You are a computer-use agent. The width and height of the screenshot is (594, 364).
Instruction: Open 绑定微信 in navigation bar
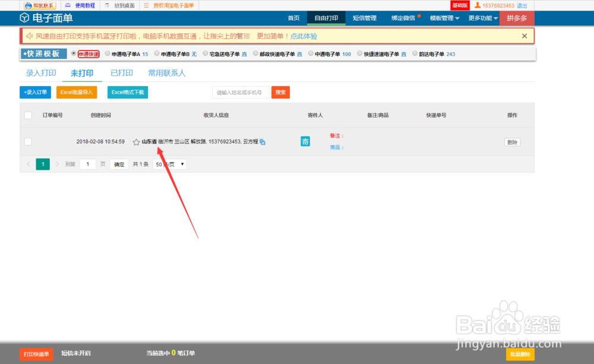click(403, 18)
